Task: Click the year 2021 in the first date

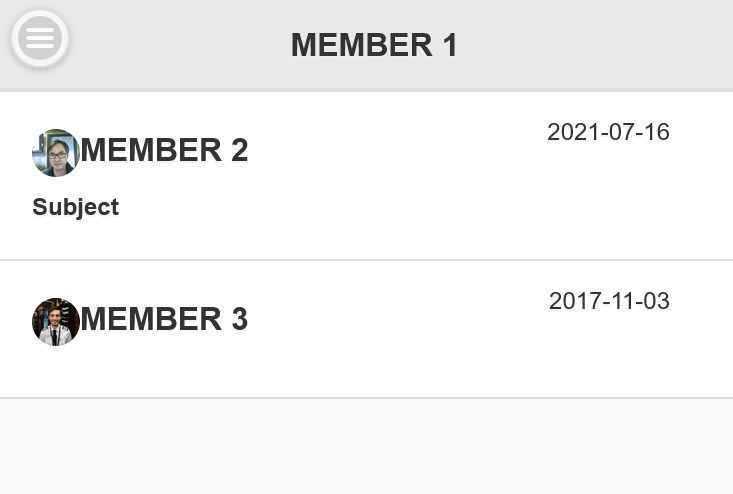Action: (x=570, y=132)
